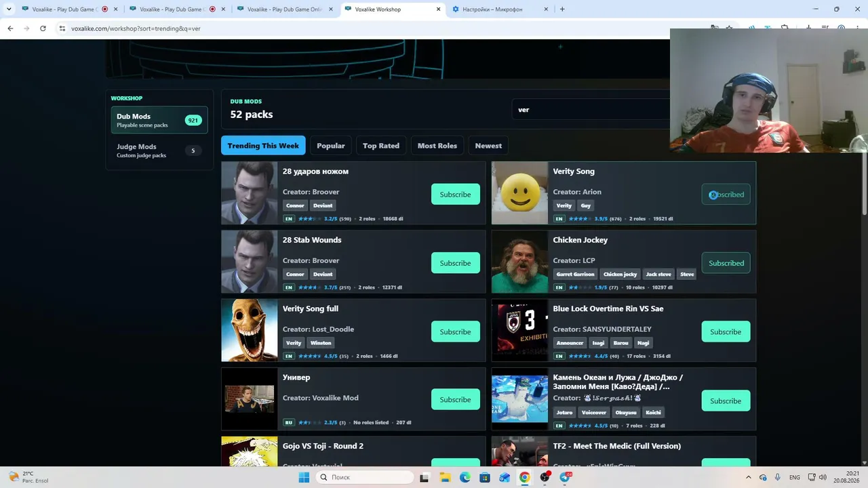Click the Winston role tag
The height and width of the screenshot is (488, 868).
coord(321,343)
